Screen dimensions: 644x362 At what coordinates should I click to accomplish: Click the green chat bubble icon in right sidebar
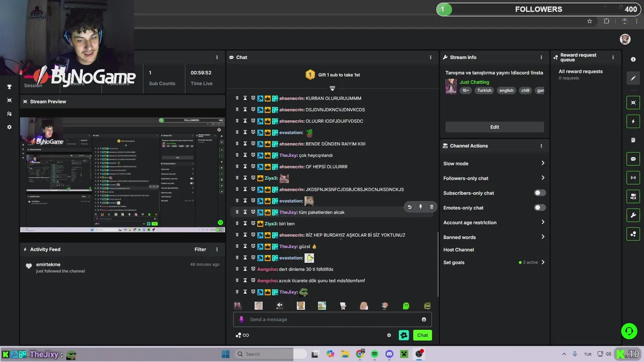click(x=633, y=159)
